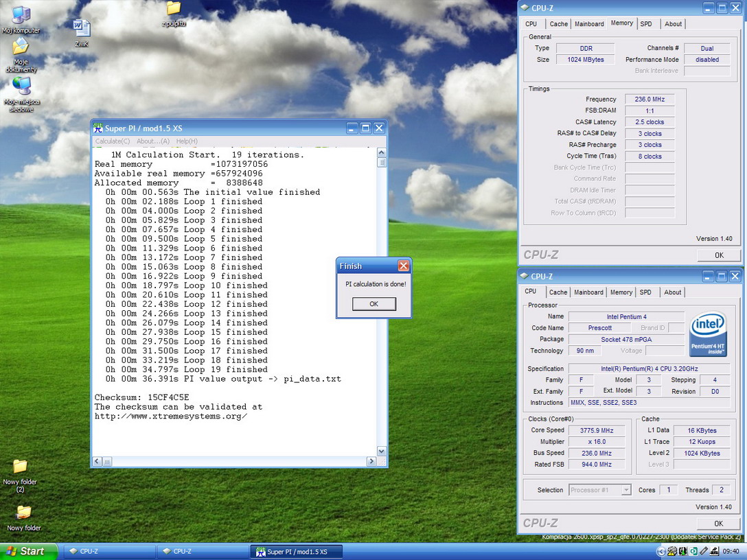Screen dimensions: 747x560
Task: Select the bottom Nowy folder desktop icon
Action: (23, 517)
